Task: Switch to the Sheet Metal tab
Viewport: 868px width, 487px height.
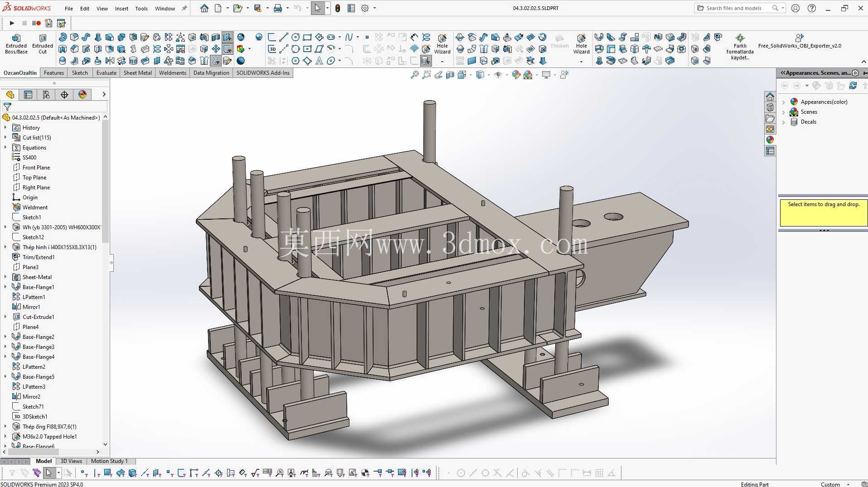Action: pos(138,73)
